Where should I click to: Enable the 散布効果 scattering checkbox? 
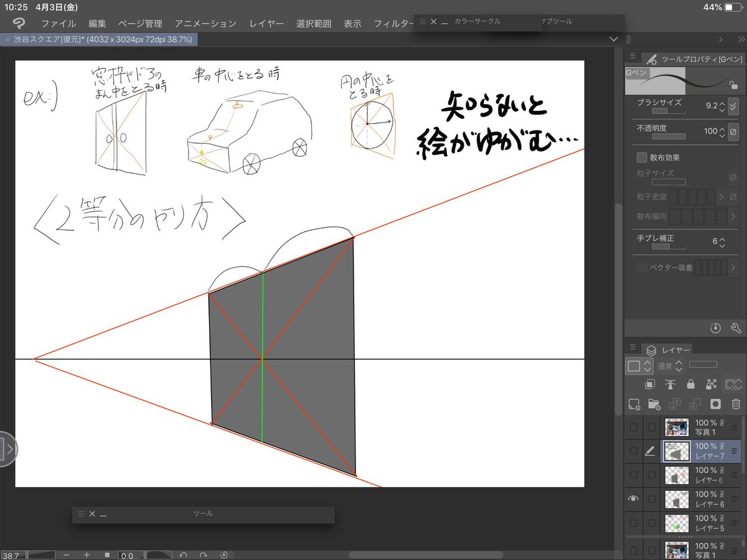coord(641,157)
